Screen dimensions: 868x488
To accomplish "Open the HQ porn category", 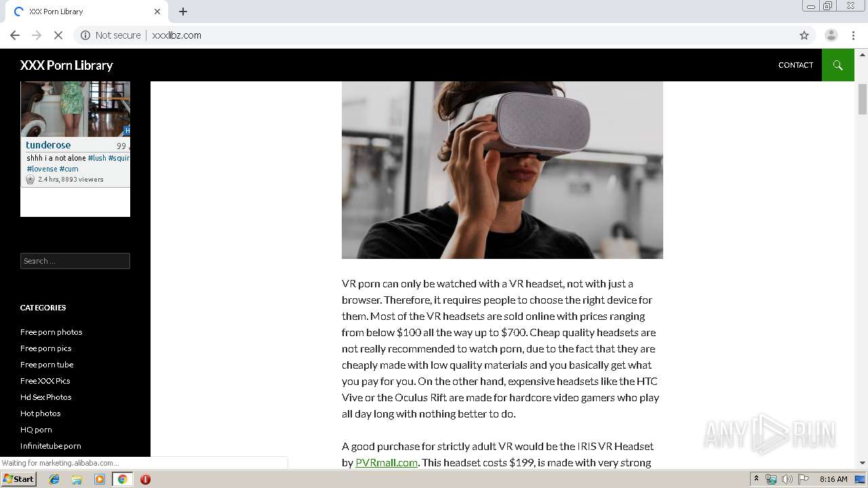I will click(x=36, y=430).
